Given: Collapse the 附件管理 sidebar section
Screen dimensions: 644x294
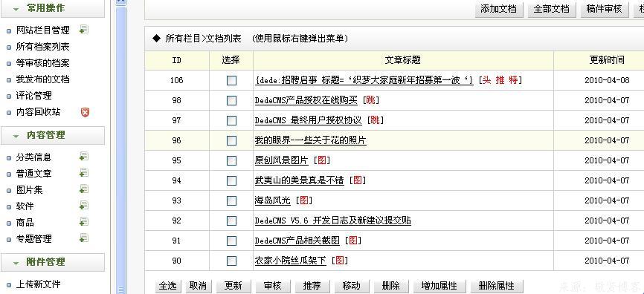Looking at the screenshot, I should [53, 262].
